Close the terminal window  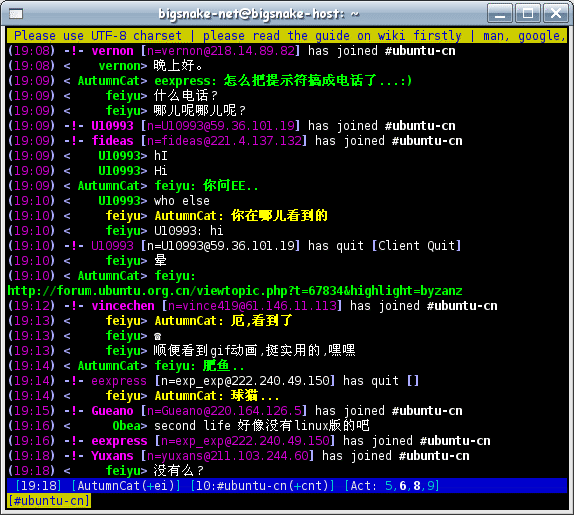click(x=555, y=14)
